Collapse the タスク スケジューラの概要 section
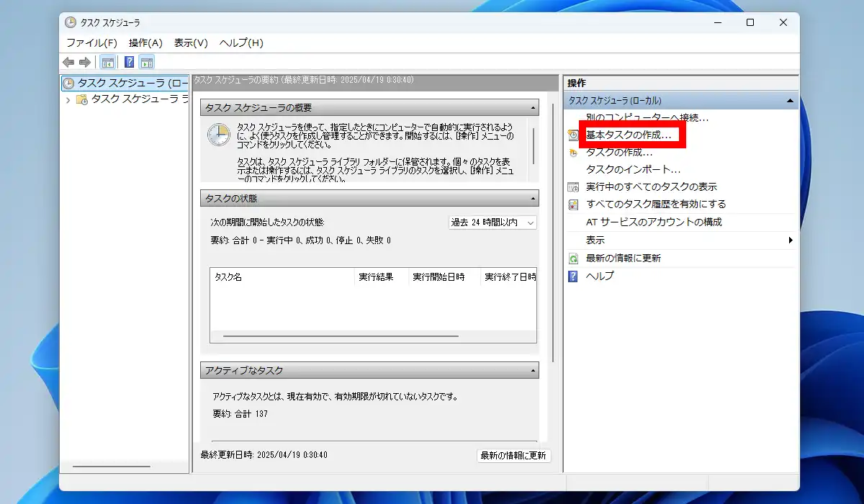This screenshot has height=504, width=864. click(533, 108)
